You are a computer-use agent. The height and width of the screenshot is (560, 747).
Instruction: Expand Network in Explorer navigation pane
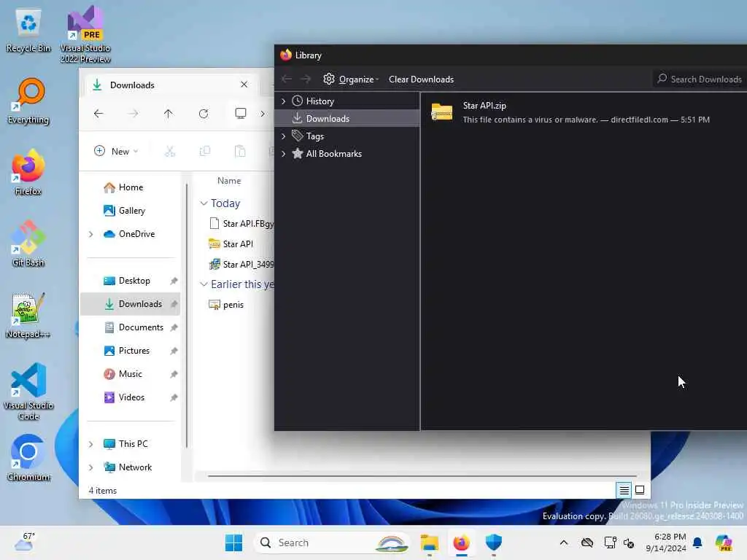coord(91,467)
